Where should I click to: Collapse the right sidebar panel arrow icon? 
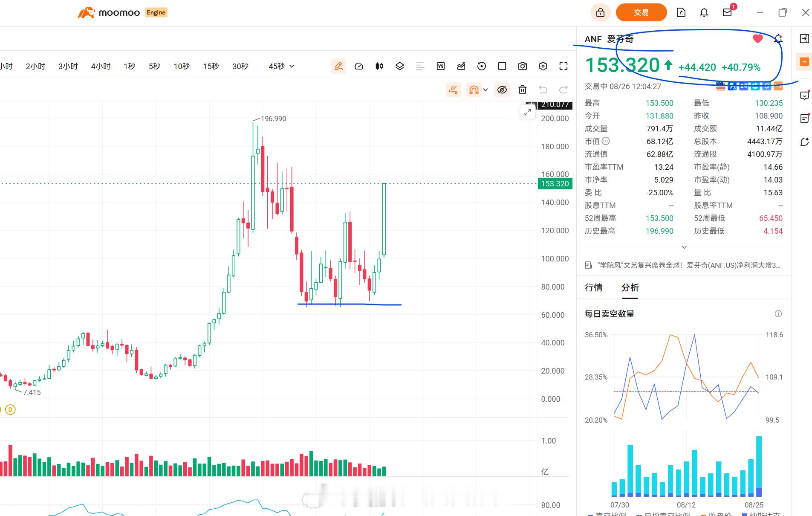pos(804,39)
